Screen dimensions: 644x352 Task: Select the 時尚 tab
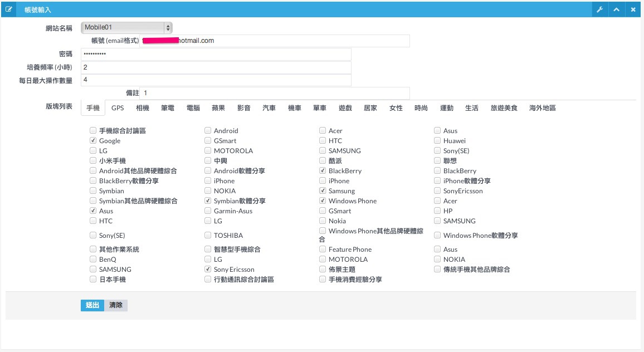(421, 108)
